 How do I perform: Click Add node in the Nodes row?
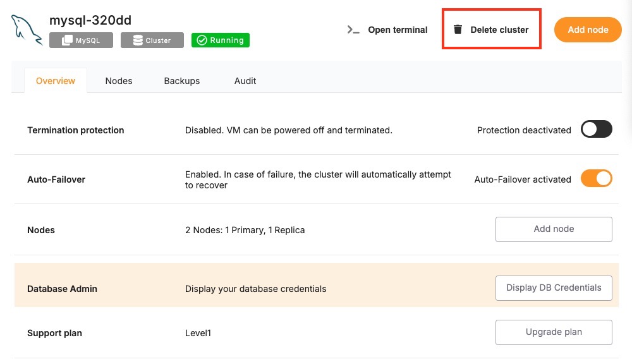554,229
